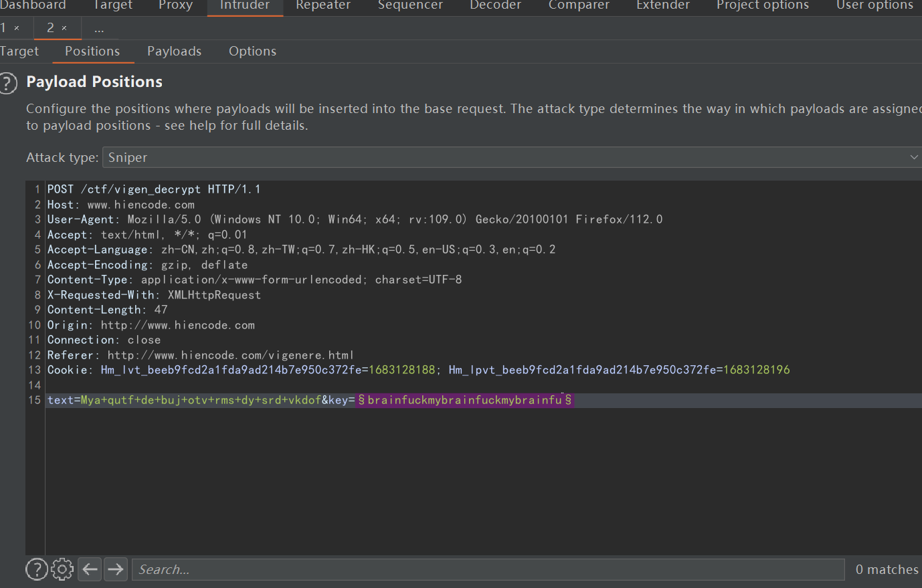Open the Project options tab
Screen dimensions: 922x588
(x=763, y=5)
